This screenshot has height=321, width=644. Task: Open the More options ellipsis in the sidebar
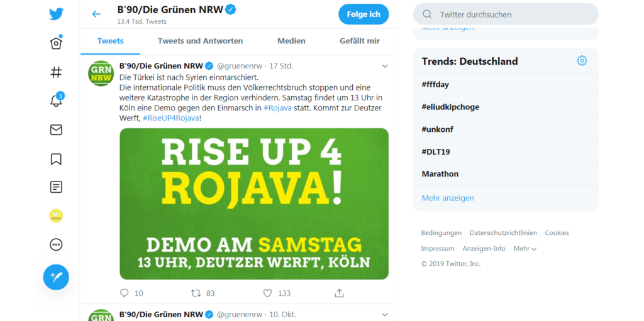pos(56,244)
